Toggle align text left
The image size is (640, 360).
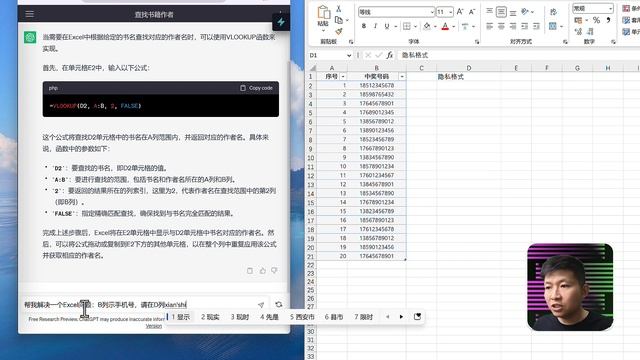489,26
